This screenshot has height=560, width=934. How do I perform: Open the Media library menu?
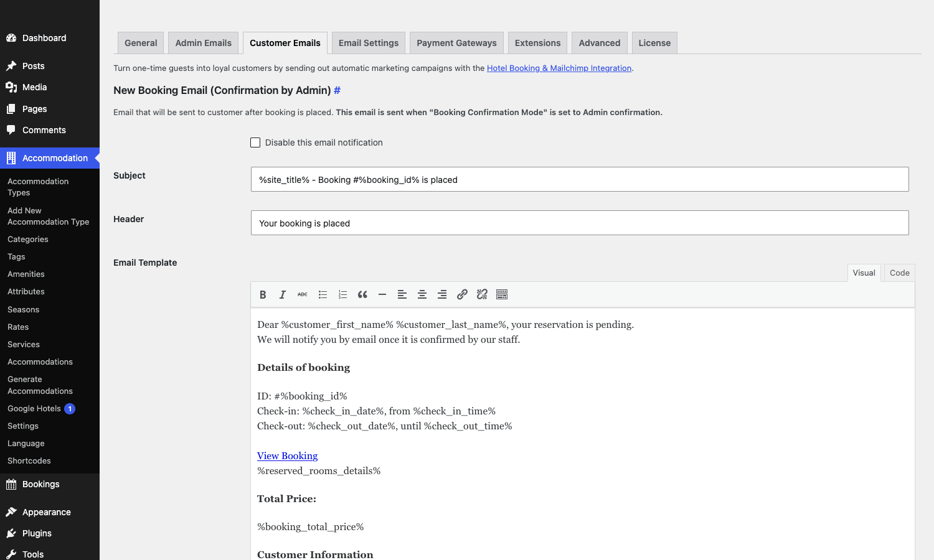point(50,87)
